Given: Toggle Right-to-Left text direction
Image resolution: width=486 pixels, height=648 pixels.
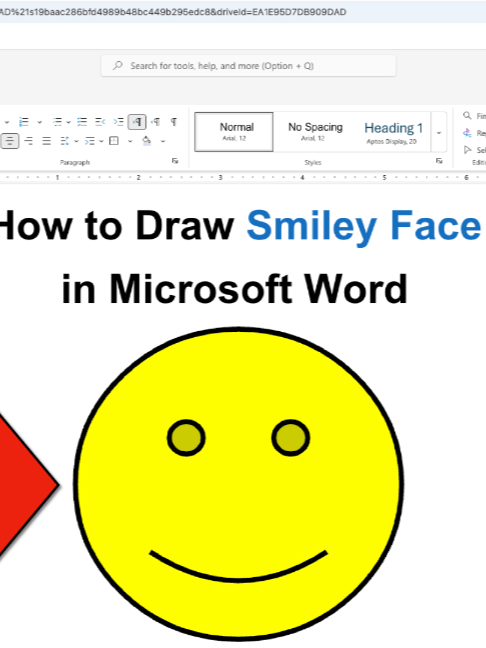Looking at the screenshot, I should (156, 122).
